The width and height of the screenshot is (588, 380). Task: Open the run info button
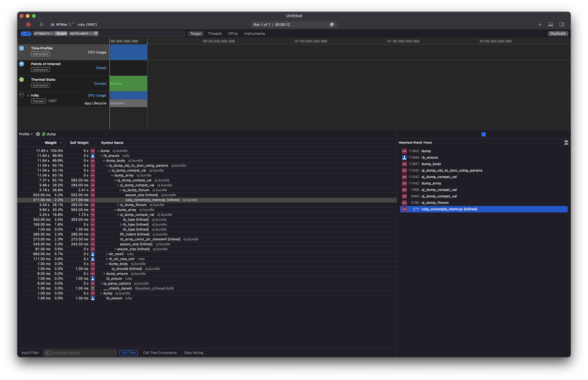click(x=332, y=25)
